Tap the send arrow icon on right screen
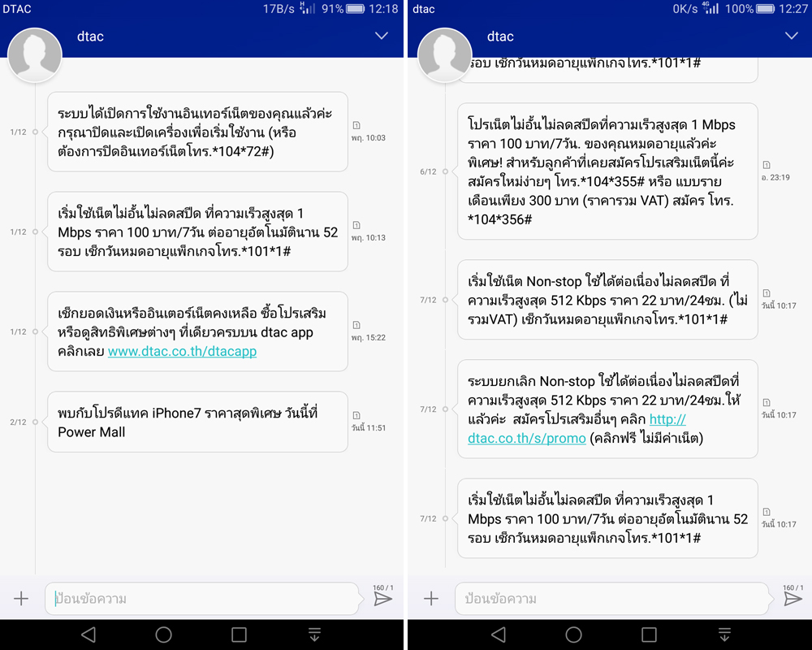 click(x=793, y=599)
